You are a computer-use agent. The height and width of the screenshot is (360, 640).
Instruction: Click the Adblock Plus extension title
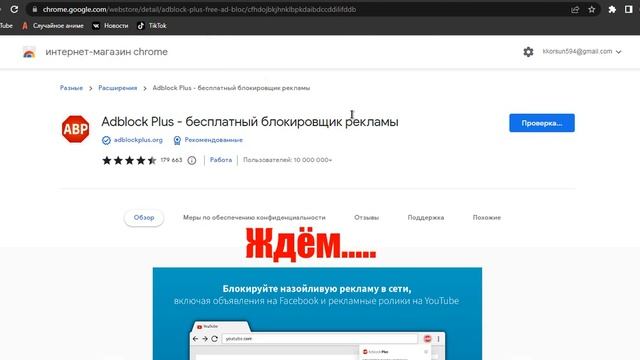(250, 122)
